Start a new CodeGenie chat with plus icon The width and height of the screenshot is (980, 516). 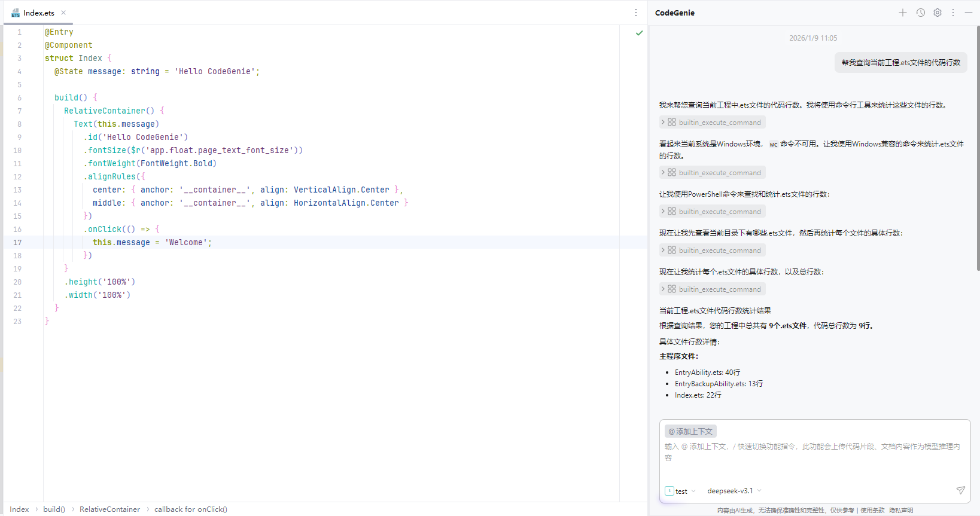coord(902,13)
